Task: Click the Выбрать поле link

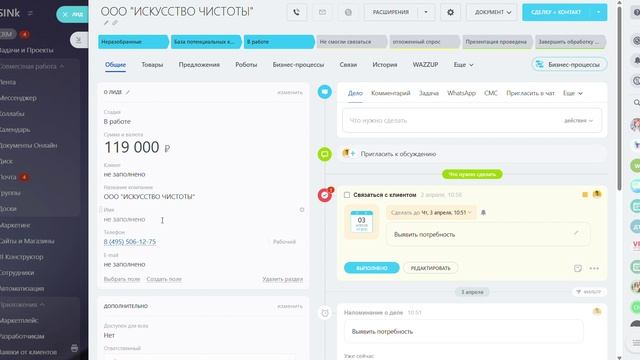Action: [122, 279]
